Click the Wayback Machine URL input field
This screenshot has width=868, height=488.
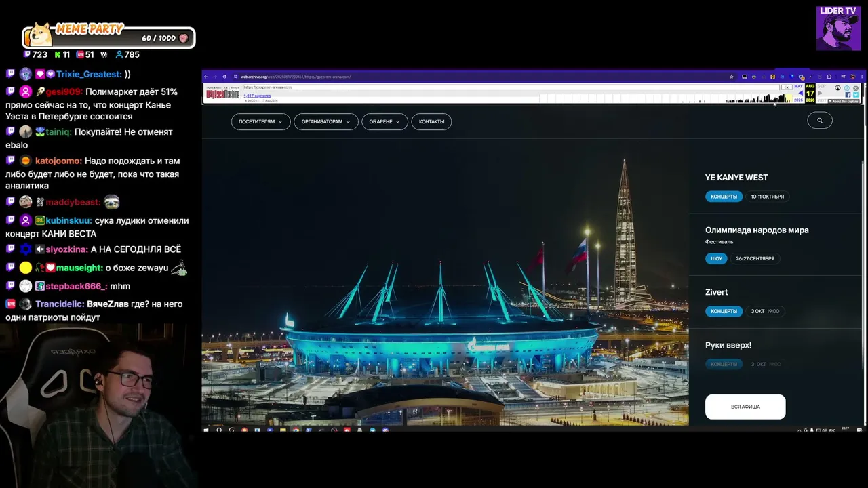tap(510, 87)
